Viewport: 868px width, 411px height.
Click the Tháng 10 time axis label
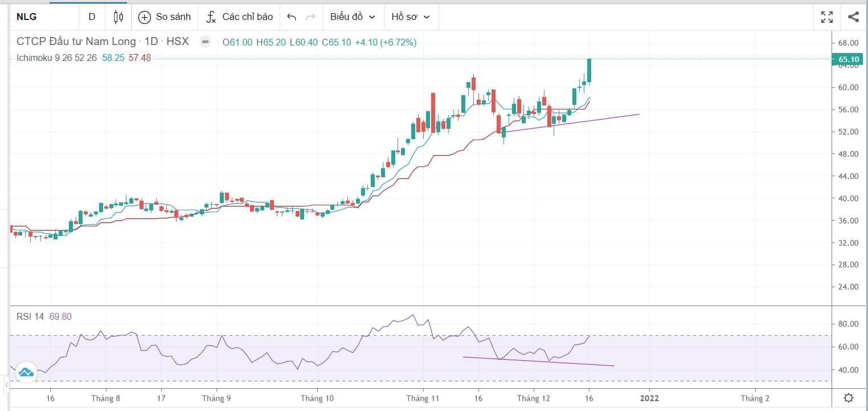click(318, 398)
